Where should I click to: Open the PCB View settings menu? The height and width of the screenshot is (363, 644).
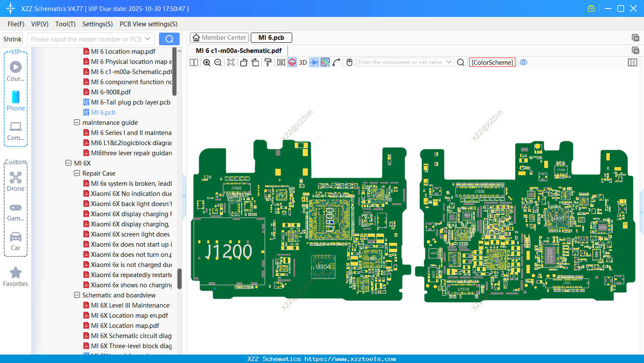[x=148, y=24]
